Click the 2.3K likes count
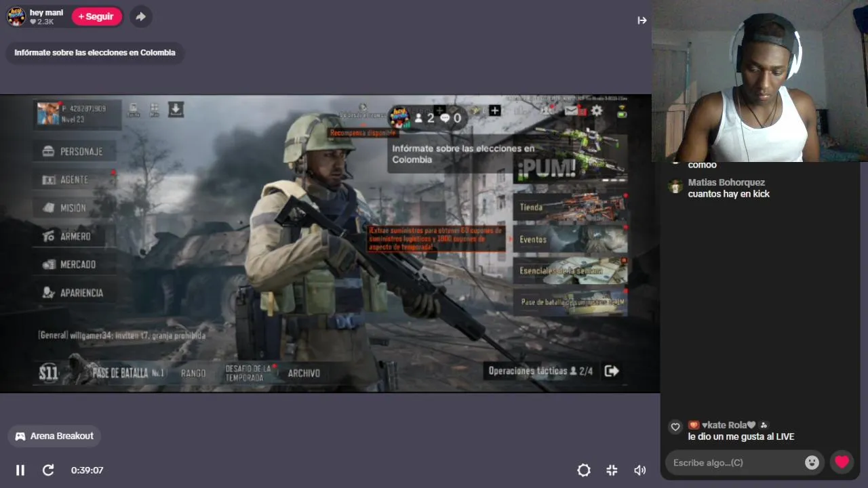This screenshot has width=868, height=488. (41, 22)
